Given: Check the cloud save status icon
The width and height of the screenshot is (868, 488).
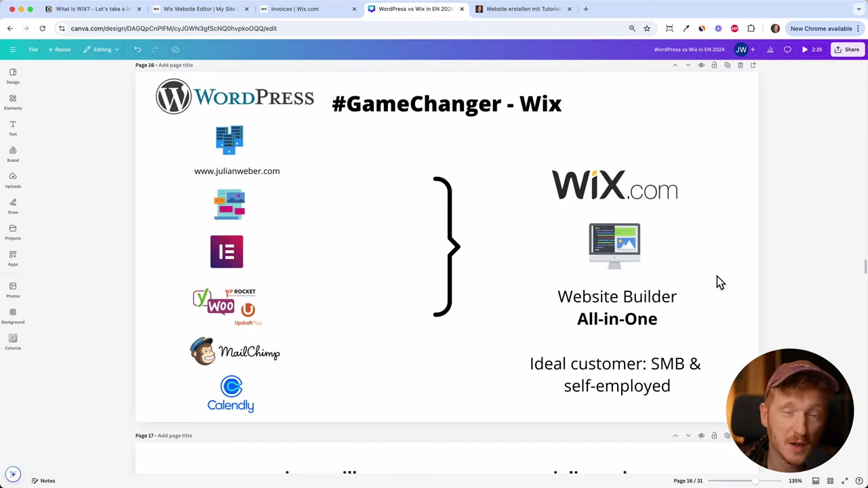Looking at the screenshot, I should tap(175, 49).
